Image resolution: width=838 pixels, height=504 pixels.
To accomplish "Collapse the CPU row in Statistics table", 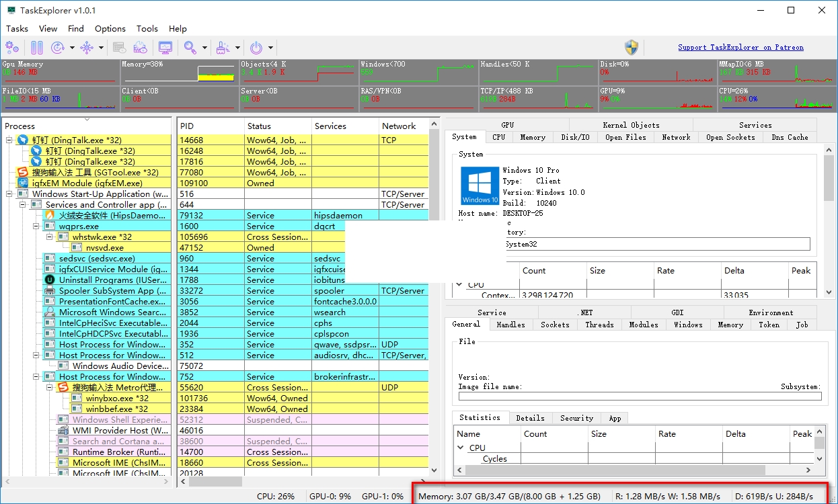I will (x=461, y=448).
